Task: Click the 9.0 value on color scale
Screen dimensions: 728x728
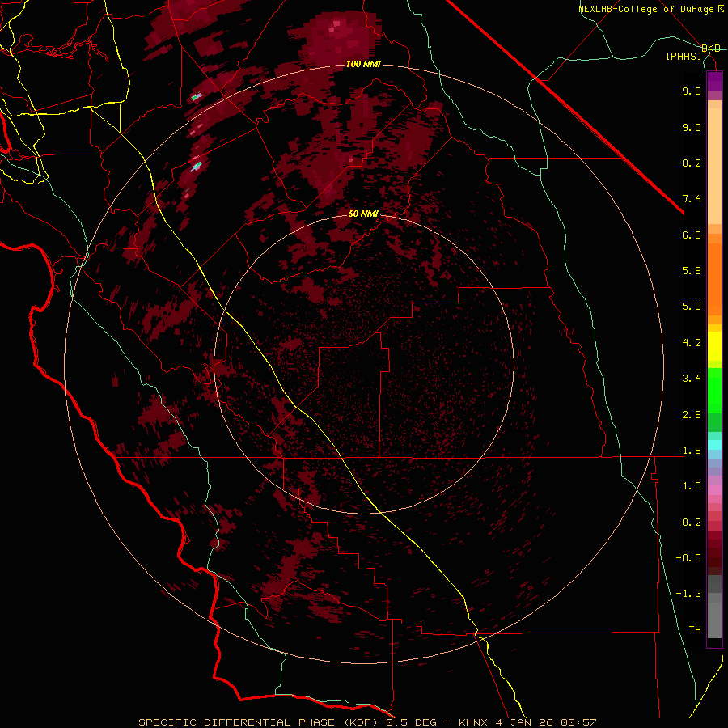Action: click(x=692, y=127)
